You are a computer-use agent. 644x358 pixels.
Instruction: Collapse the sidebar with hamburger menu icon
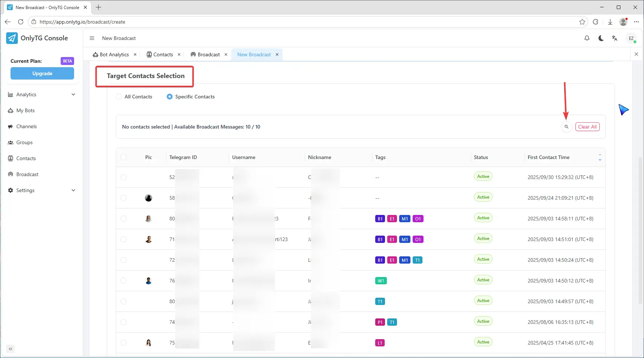tap(92, 38)
